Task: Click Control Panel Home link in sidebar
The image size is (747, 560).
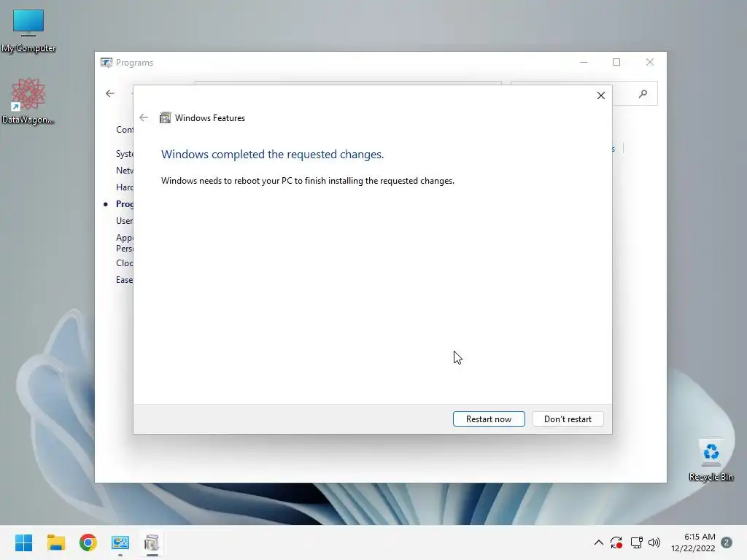Action: click(124, 130)
